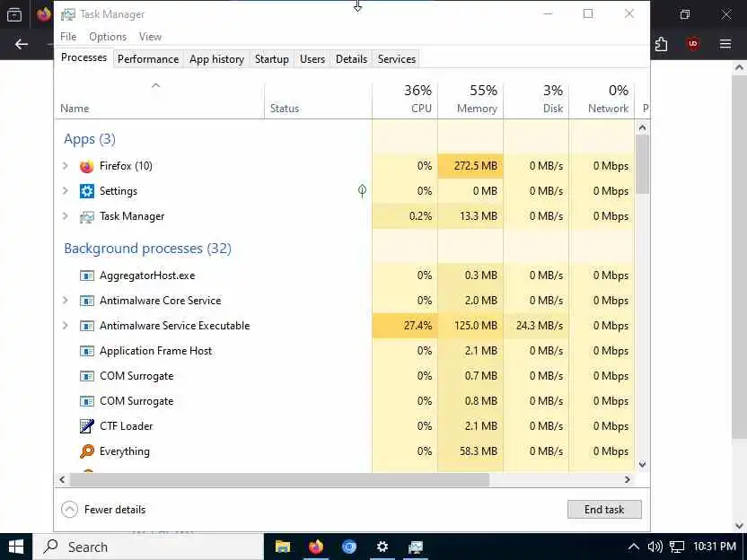Click the Task Manager title bar icon
This screenshot has width=747, height=560.
point(68,14)
